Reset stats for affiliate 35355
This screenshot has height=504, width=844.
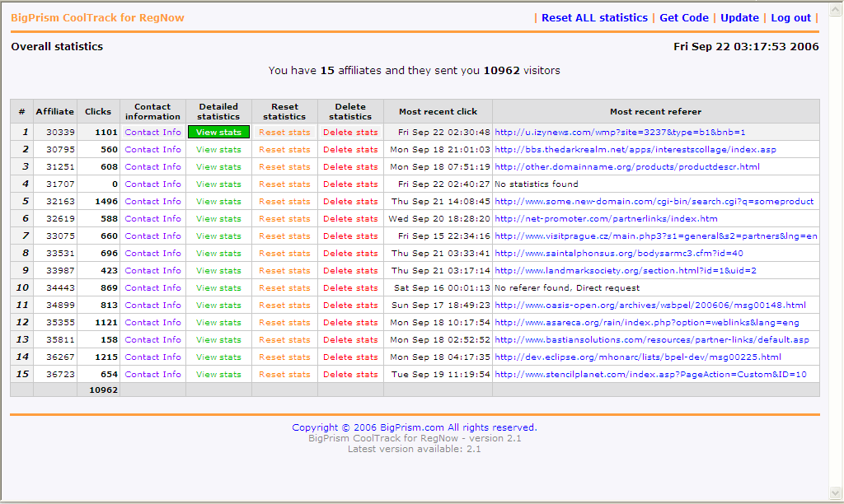pyautogui.click(x=284, y=322)
